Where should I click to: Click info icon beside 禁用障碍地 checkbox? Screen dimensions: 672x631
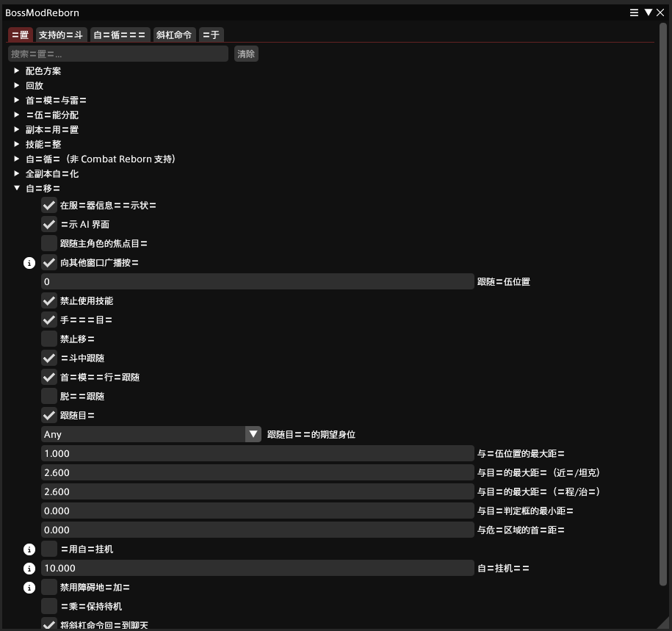(x=29, y=587)
